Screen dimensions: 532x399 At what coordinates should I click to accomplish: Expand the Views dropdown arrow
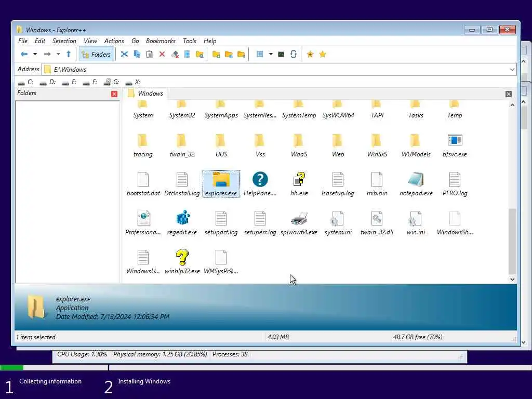click(271, 54)
